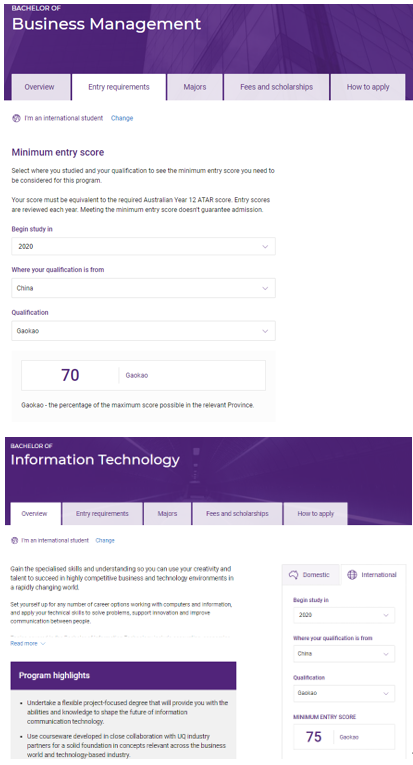Go to Information Technology How to apply tab

(x=315, y=514)
